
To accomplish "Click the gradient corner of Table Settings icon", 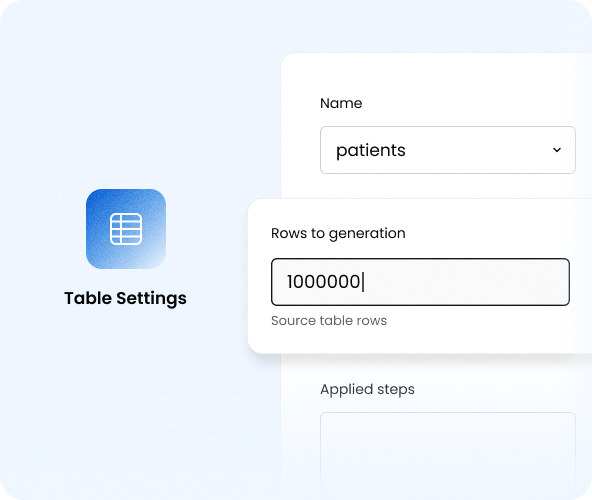I will coord(153,257).
